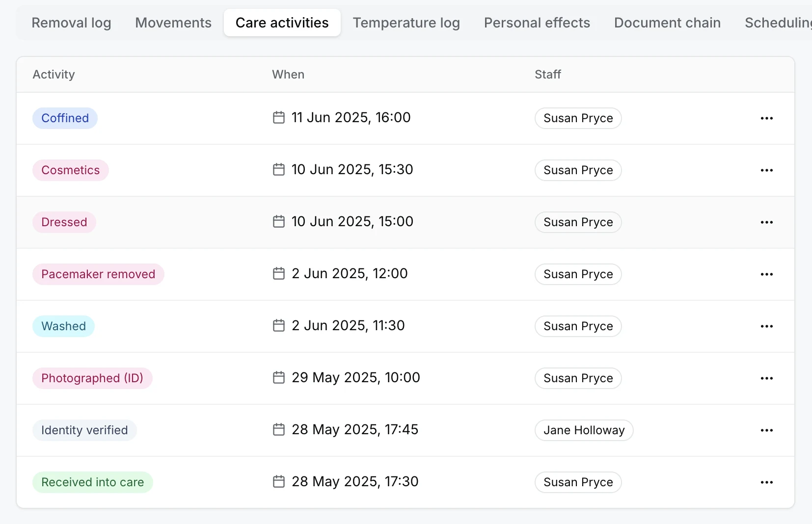
Task: Click Susan Pryce chip in Pacemaker removed row
Action: click(x=578, y=274)
